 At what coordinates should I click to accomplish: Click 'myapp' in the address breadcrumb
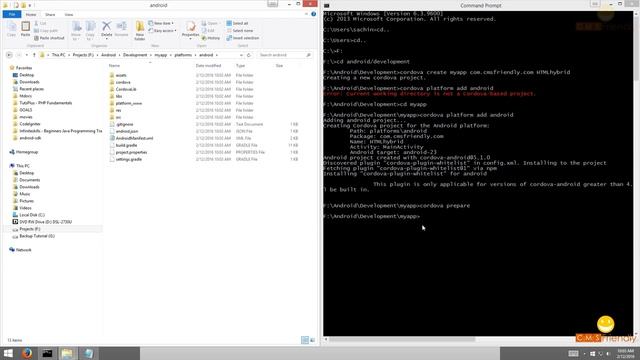tap(160, 55)
